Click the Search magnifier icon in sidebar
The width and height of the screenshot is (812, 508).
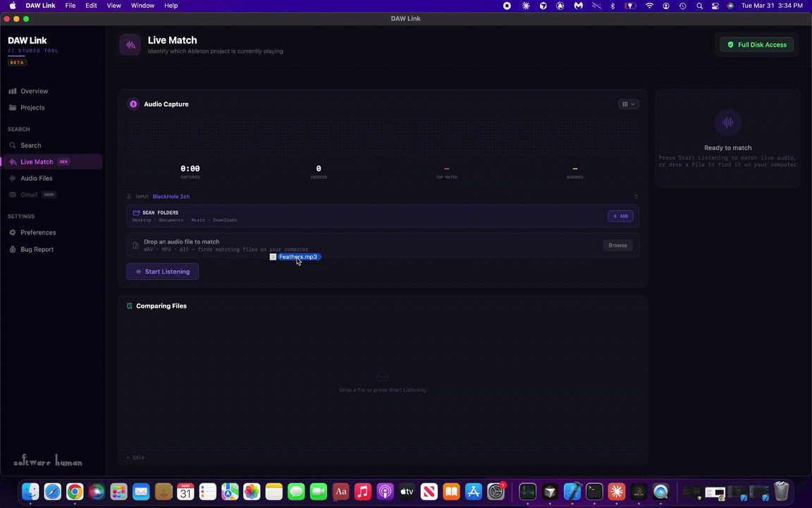point(13,145)
